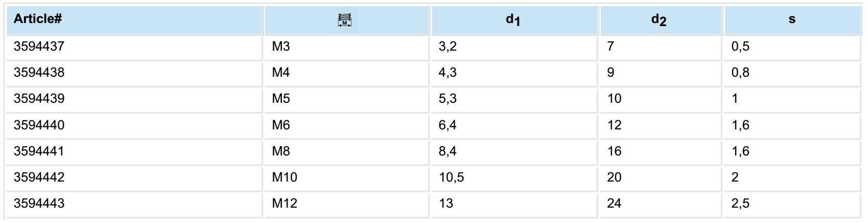Click the M12 thread size cell
This screenshot has width=868, height=223.
(285, 204)
